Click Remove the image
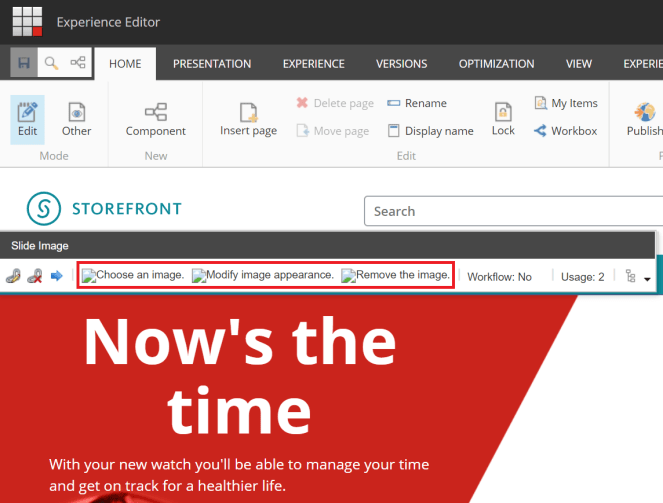The width and height of the screenshot is (663, 503). click(x=396, y=275)
